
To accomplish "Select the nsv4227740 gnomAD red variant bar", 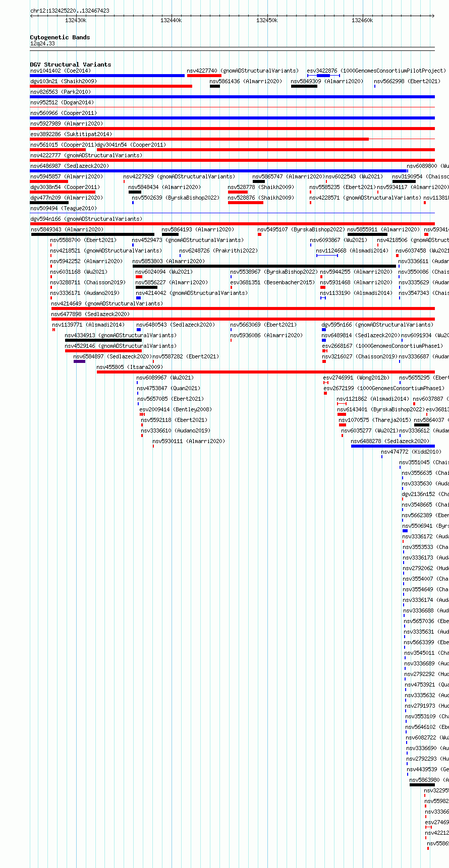I will click(204, 76).
